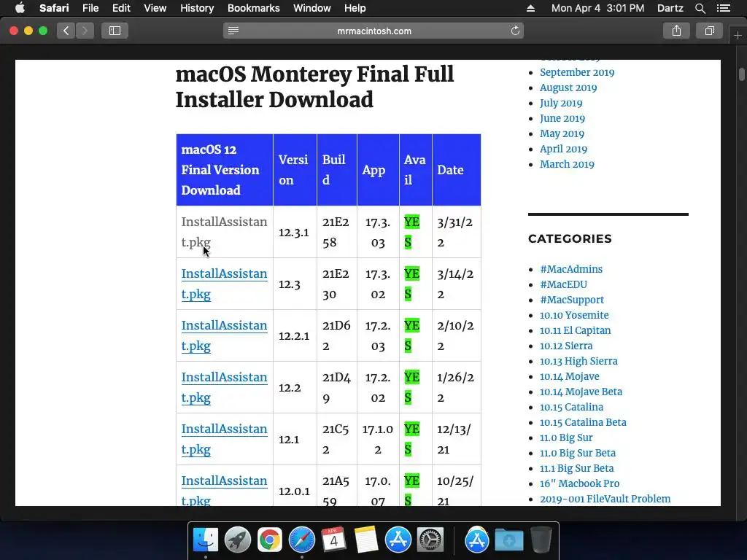Open 10.13 High Sierra category

pyautogui.click(x=578, y=361)
